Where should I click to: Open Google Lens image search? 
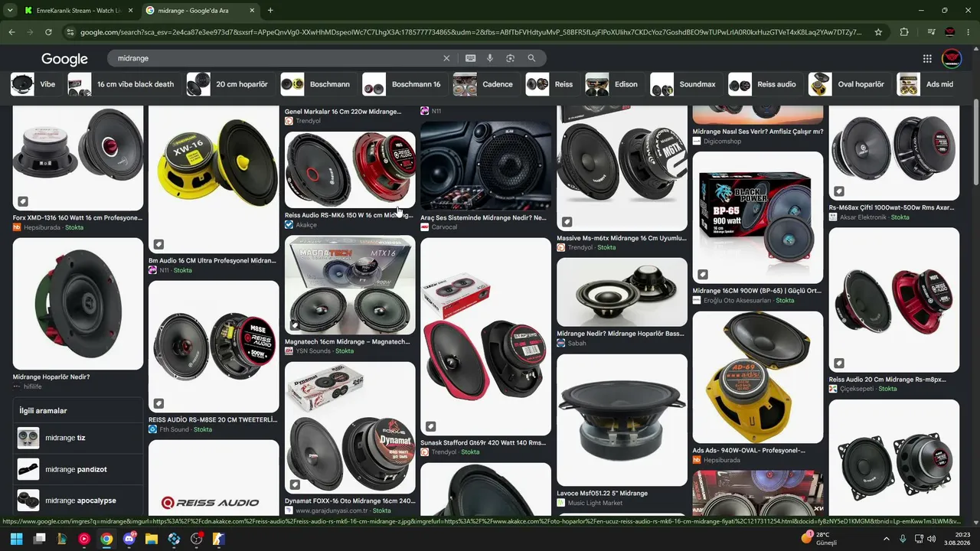click(510, 58)
